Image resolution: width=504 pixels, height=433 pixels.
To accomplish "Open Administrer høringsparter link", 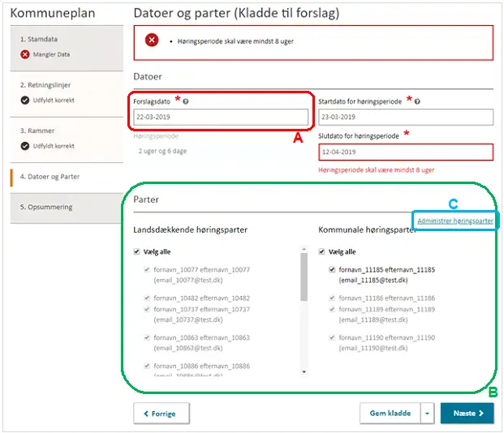I will pyautogui.click(x=454, y=221).
